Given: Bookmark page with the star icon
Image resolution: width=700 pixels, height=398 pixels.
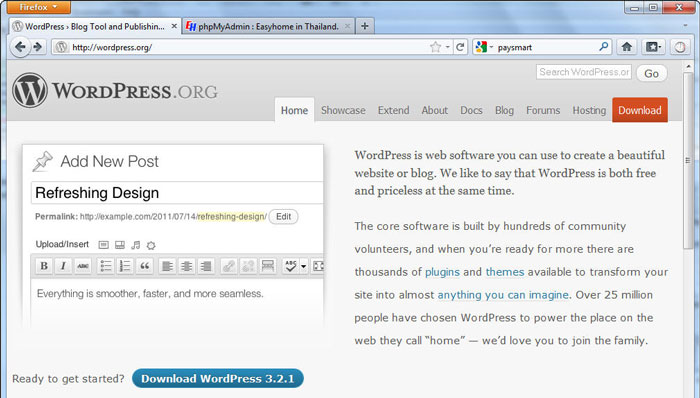Looking at the screenshot, I should (x=435, y=47).
